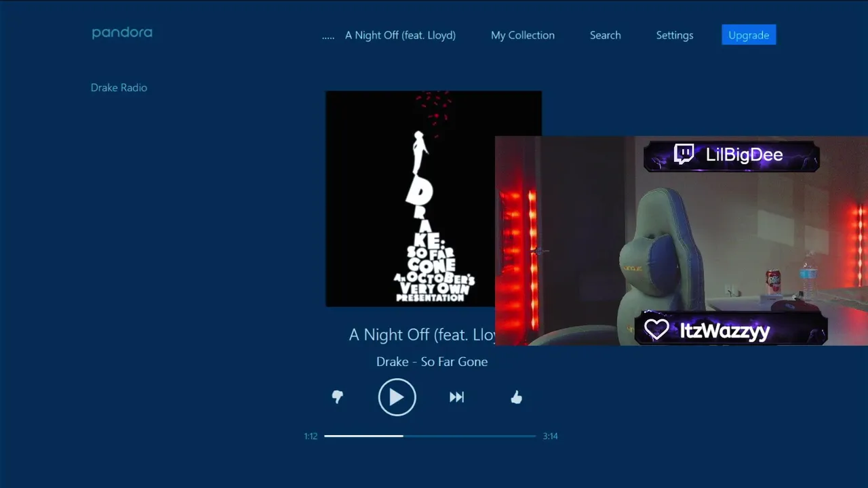
Task: Click the Twitch logo on the LilBigDee banner
Action: coord(684,155)
